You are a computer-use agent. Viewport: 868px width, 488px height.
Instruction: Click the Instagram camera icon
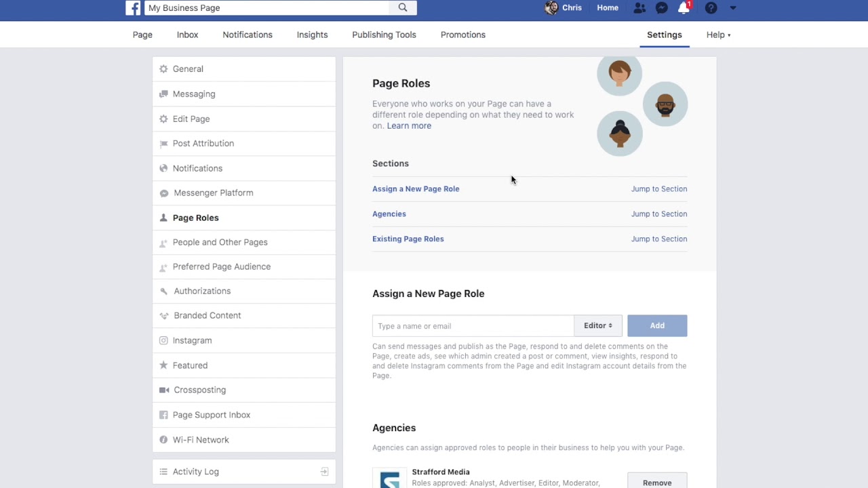(x=163, y=341)
